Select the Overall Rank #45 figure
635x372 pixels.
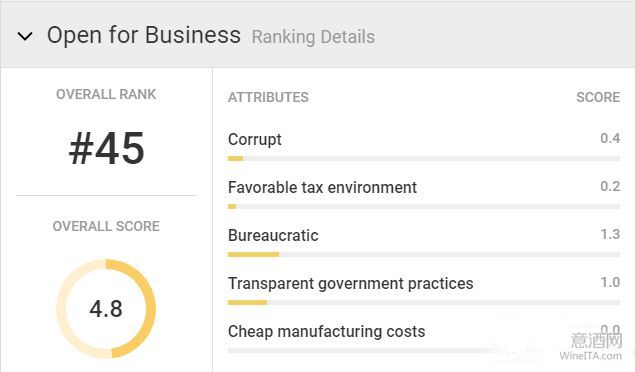107,149
